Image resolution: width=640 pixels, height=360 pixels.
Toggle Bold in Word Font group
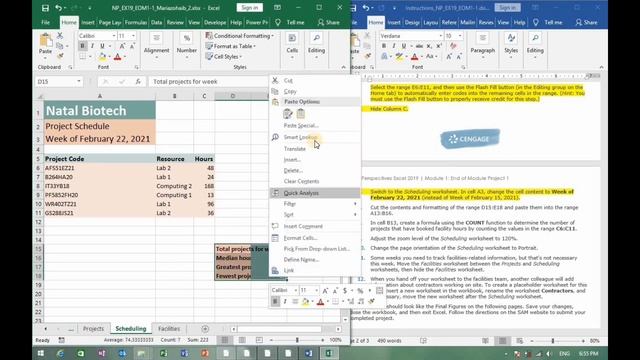[384, 46]
